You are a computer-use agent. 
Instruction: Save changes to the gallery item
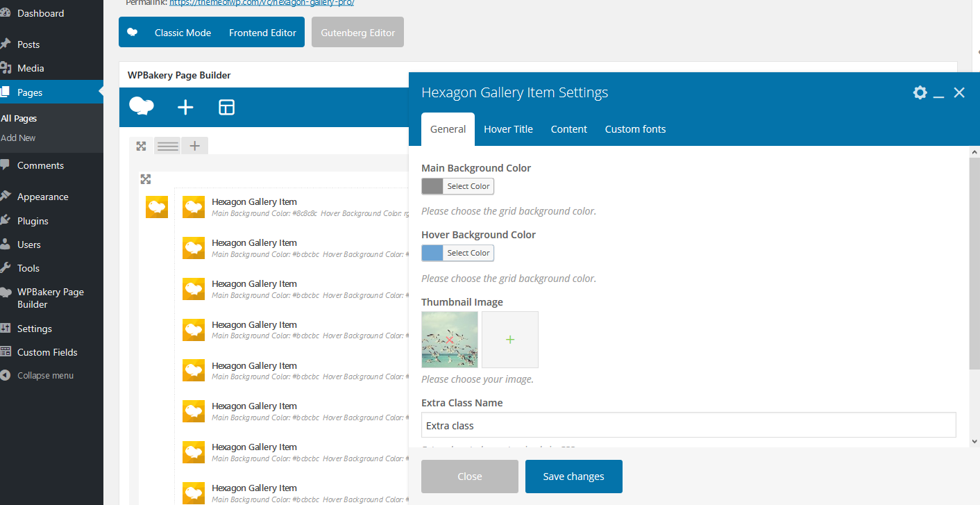click(x=574, y=477)
